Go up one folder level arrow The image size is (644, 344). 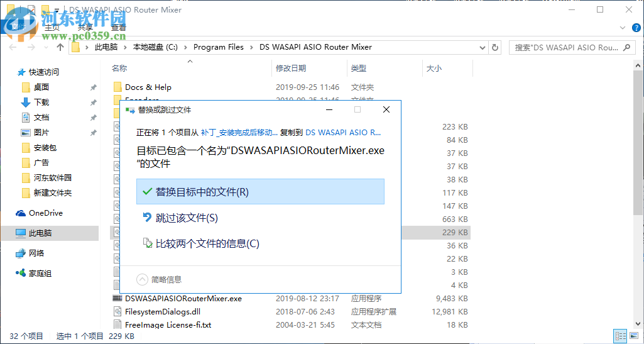[x=60, y=47]
